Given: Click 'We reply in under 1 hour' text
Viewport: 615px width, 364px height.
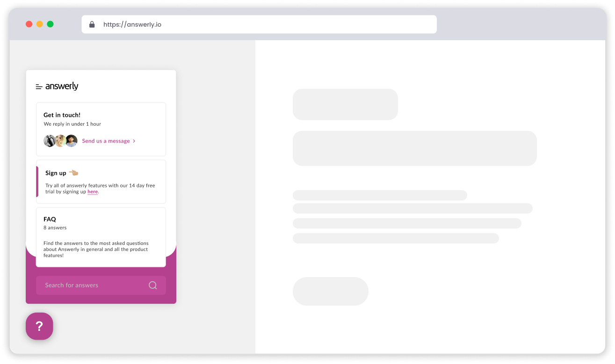Looking at the screenshot, I should (72, 124).
